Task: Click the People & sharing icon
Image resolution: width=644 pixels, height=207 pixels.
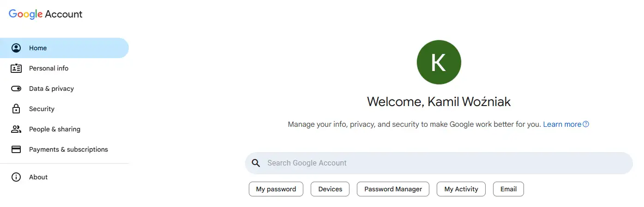Action: (x=16, y=129)
